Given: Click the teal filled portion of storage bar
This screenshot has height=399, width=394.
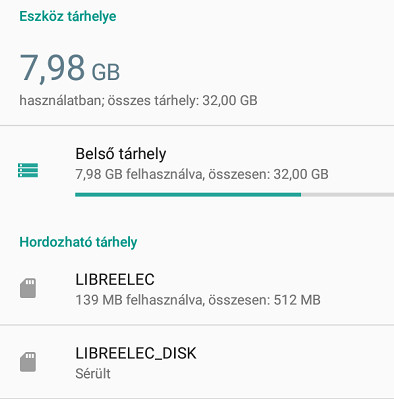Looking at the screenshot, I should [188, 195].
